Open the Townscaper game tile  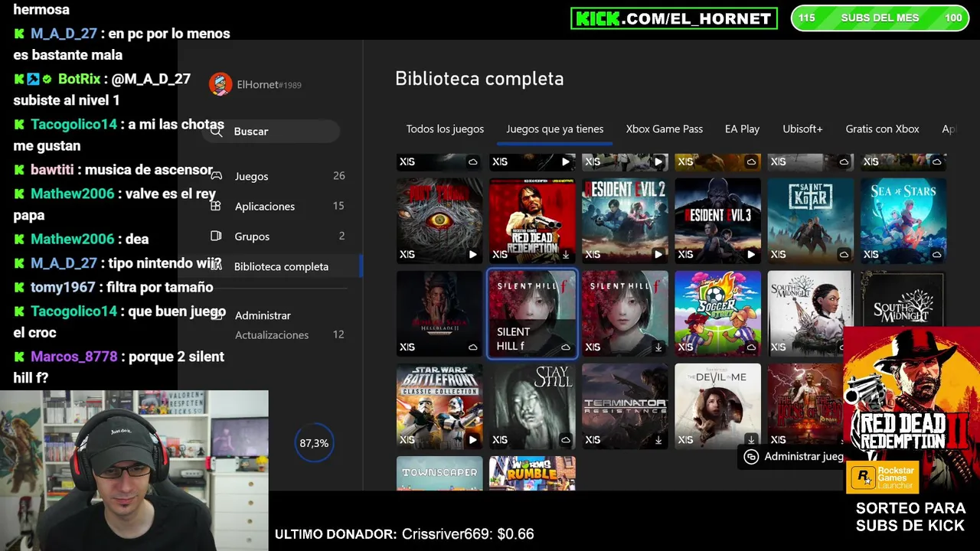pyautogui.click(x=439, y=474)
